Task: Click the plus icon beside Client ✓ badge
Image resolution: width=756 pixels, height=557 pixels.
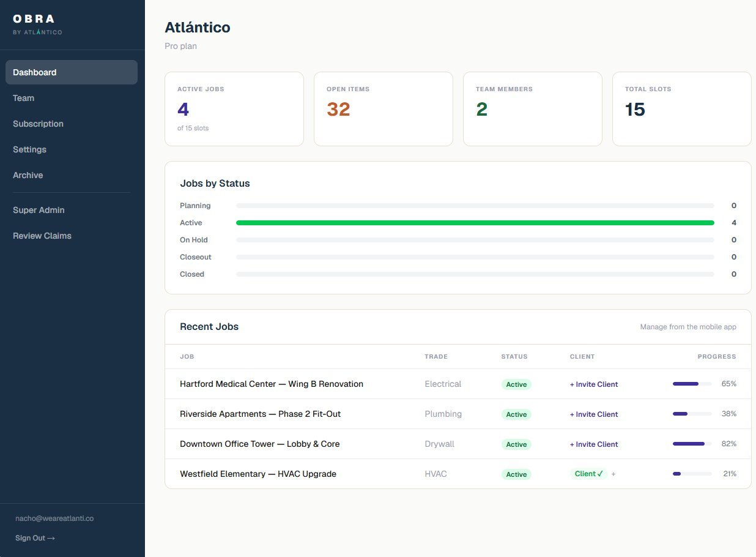Action: point(613,474)
